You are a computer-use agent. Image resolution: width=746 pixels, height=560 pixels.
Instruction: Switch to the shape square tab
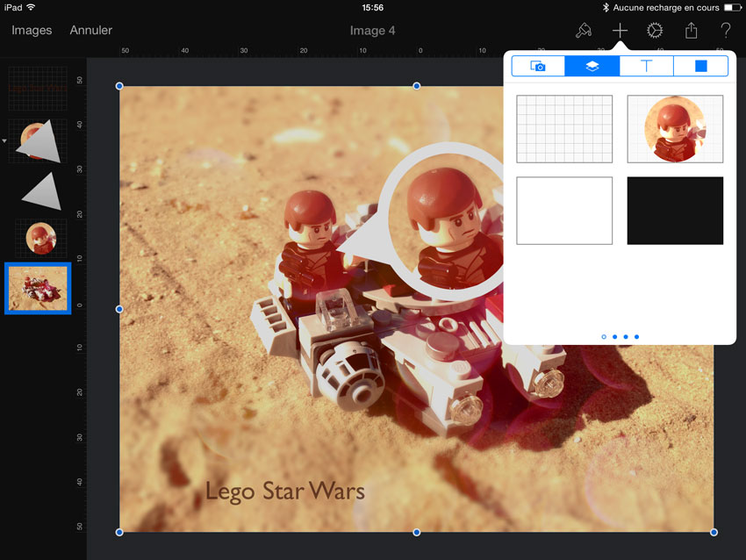pos(701,66)
